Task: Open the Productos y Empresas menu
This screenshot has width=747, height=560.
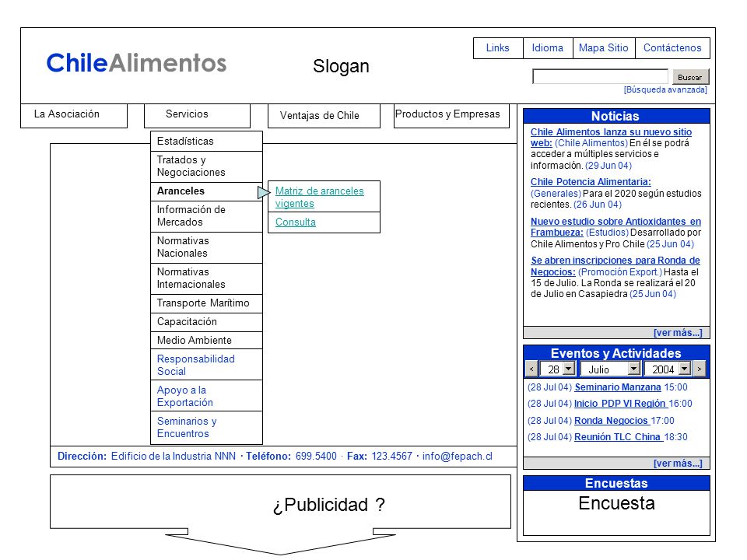Action: (451, 116)
